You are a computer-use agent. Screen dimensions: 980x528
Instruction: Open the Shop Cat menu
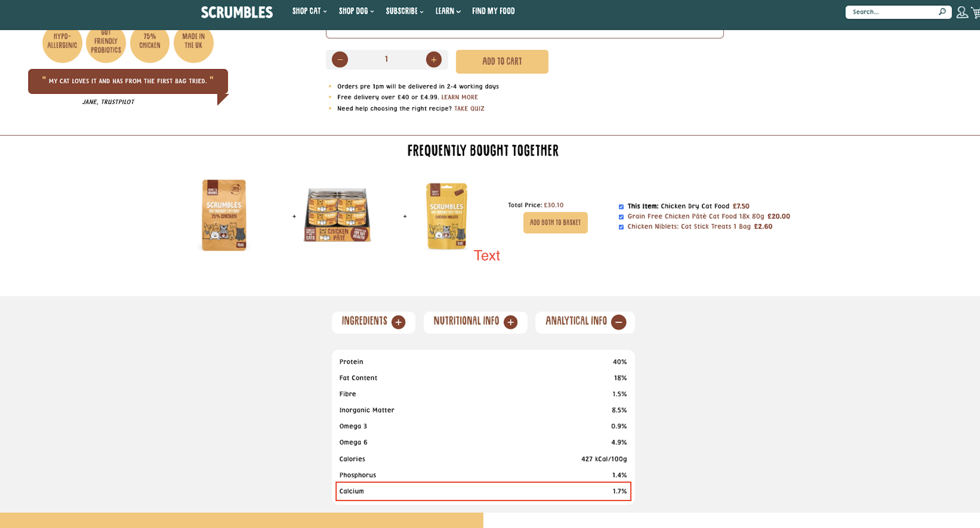click(x=309, y=11)
